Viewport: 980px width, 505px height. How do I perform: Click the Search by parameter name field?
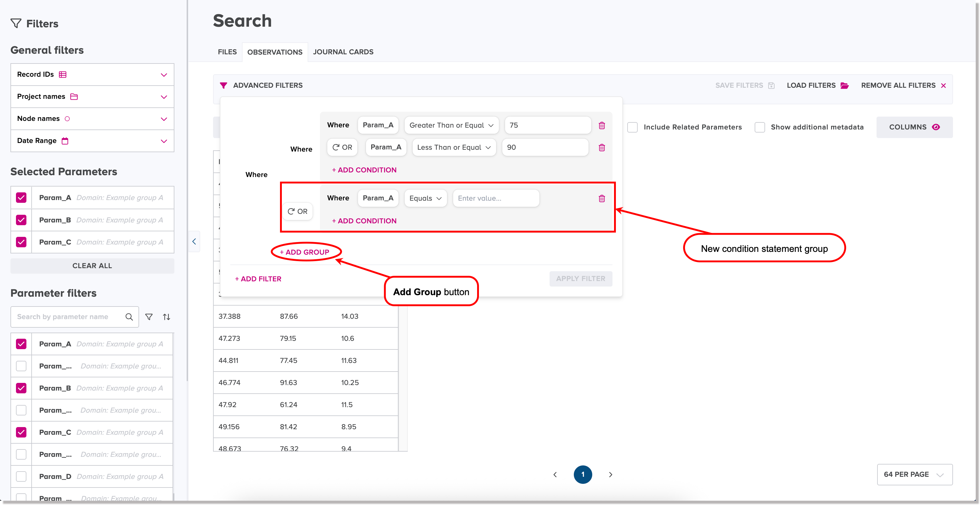point(75,317)
